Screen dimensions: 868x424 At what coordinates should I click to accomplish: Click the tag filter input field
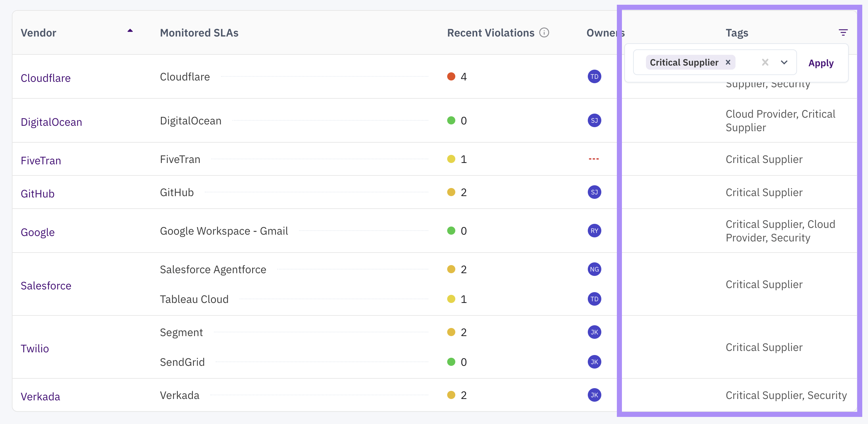click(748, 62)
